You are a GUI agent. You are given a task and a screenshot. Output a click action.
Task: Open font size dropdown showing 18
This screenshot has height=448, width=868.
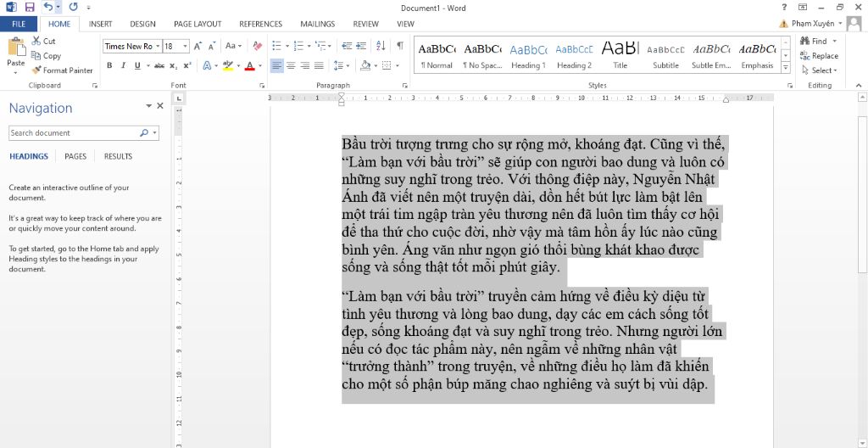[186, 46]
